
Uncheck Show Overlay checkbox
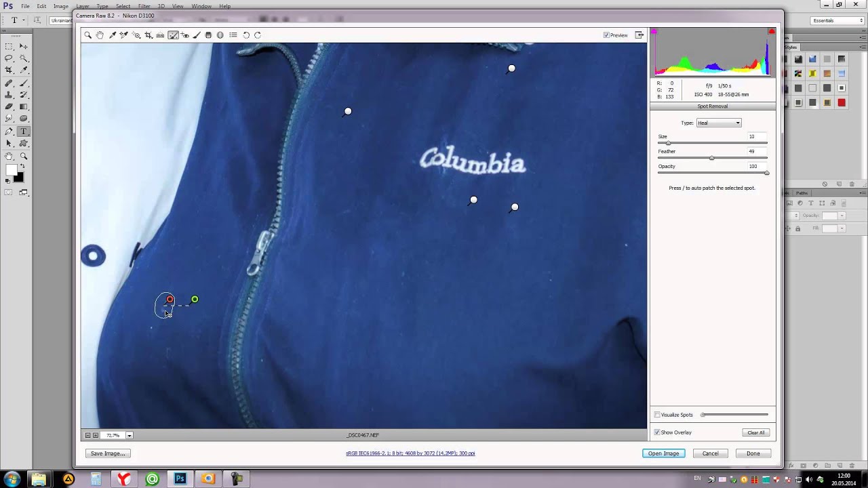[657, 432]
